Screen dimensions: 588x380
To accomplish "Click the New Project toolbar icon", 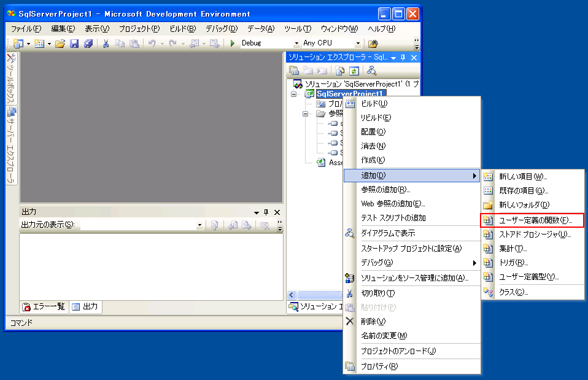I will [18, 44].
